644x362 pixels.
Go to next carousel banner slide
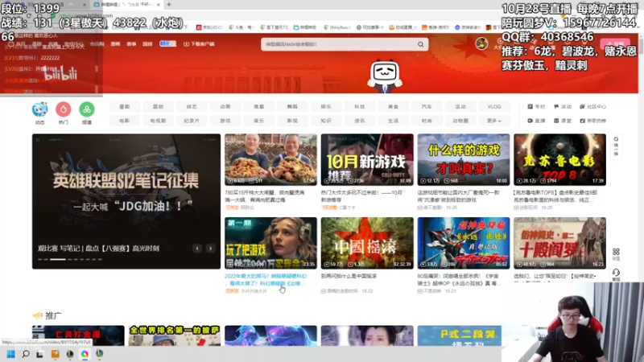(x=210, y=249)
